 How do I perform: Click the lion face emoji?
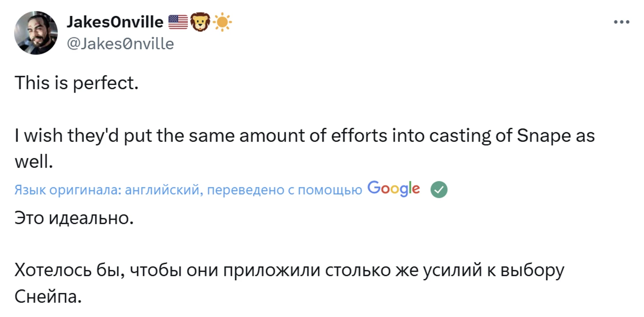201,22
